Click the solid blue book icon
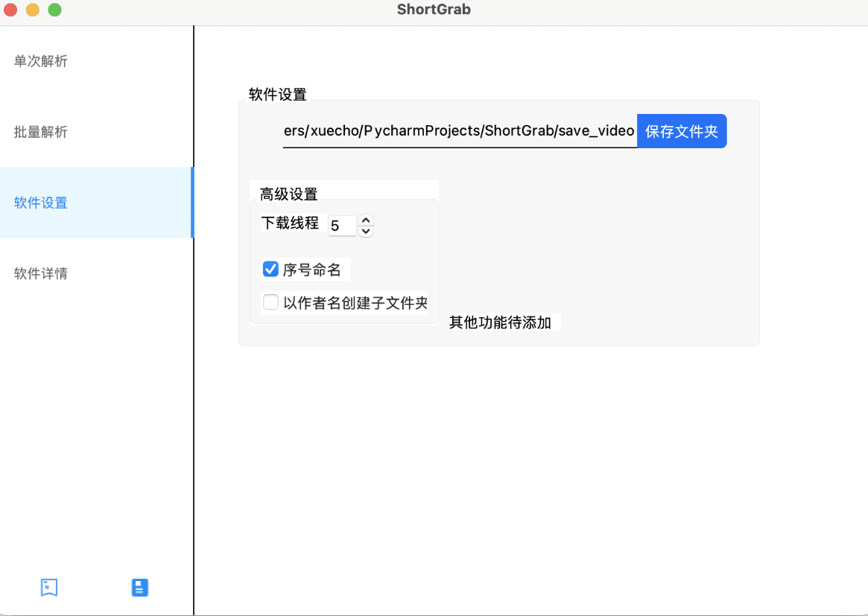This screenshot has width=868, height=616. (x=140, y=588)
